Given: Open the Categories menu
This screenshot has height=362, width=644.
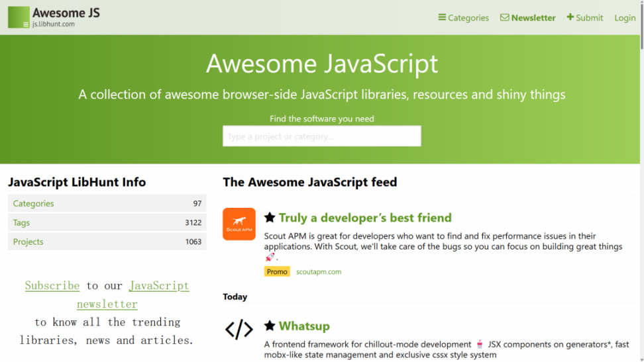Looking at the screenshot, I should pyautogui.click(x=464, y=18).
